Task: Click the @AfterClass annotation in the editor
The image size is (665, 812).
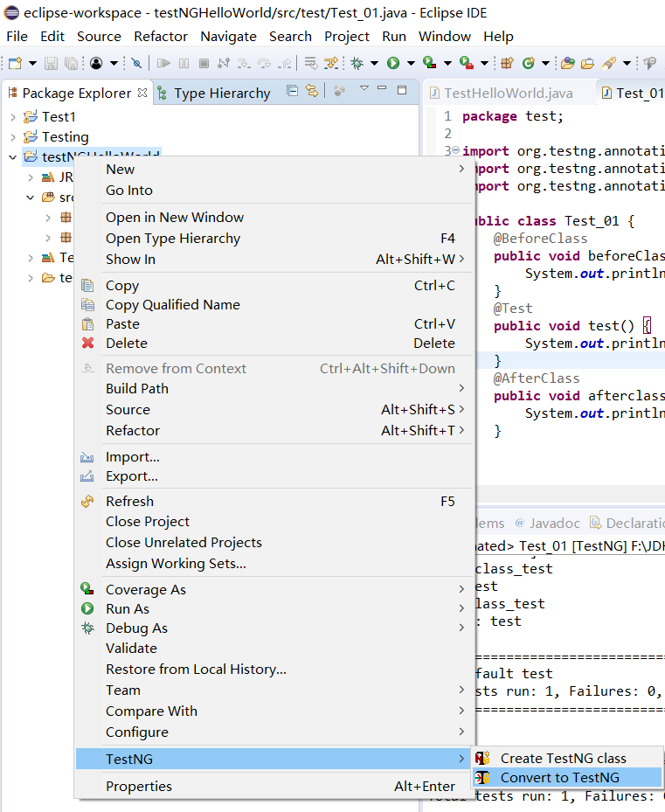Action: [x=537, y=378]
